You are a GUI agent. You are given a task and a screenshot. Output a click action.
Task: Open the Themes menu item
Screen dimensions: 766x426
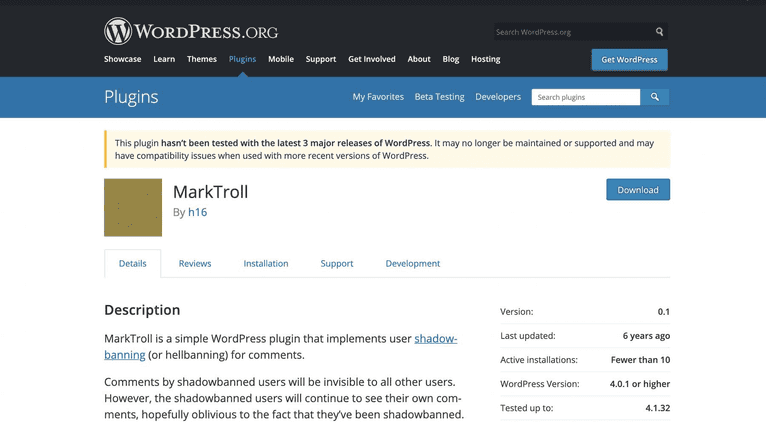[x=201, y=59]
